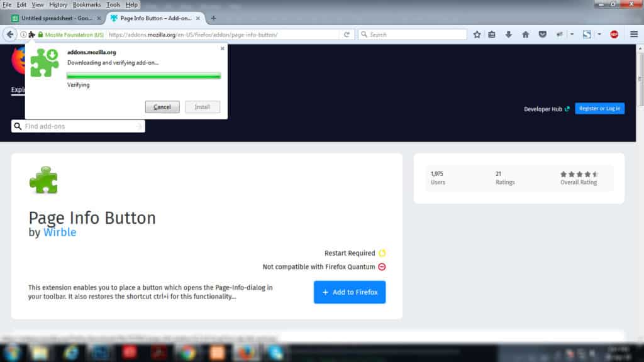The image size is (644, 362).
Task: Show bookmarks list icon in toolbar
Action: [492, 35]
